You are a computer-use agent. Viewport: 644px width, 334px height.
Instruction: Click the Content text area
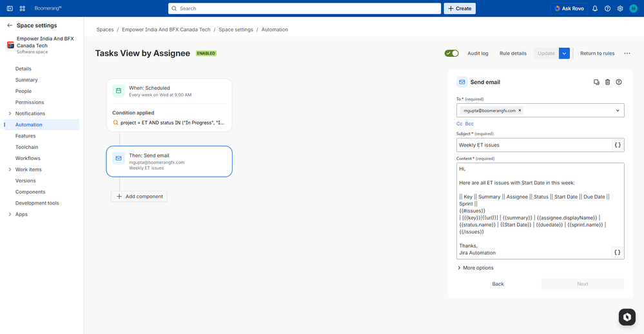pos(540,211)
